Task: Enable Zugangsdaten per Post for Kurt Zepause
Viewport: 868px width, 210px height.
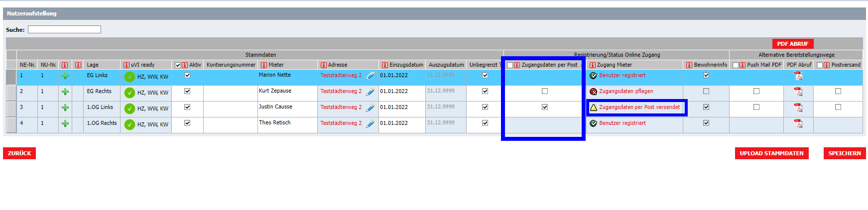Action: point(545,91)
